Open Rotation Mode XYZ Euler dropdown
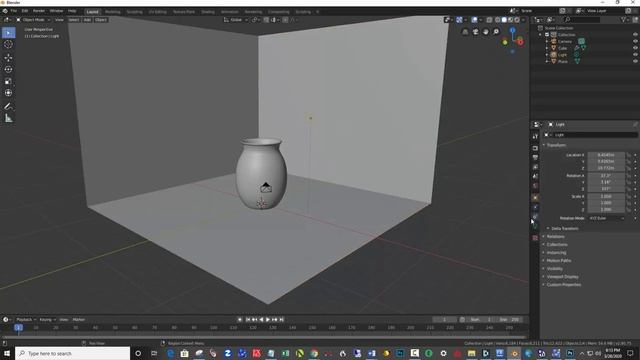 [606, 218]
